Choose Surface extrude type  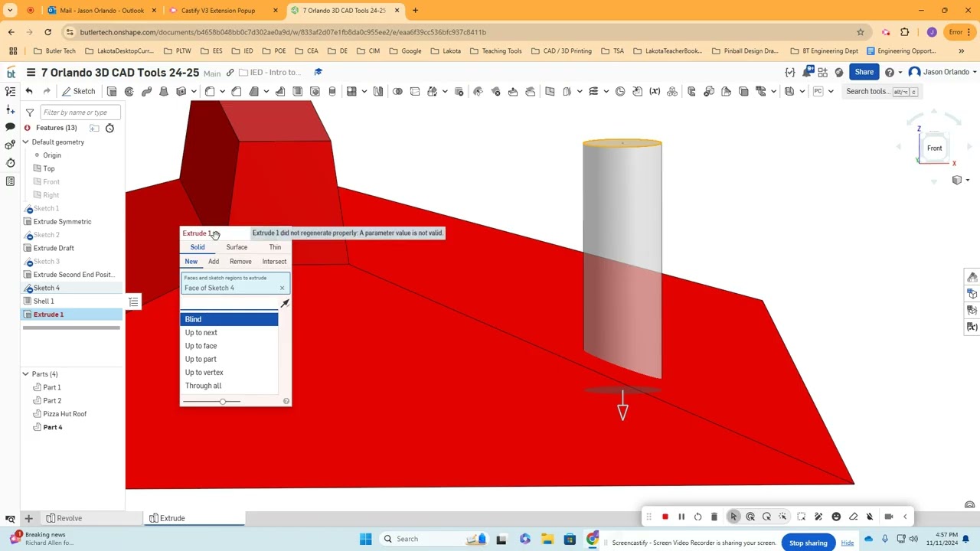tap(237, 247)
